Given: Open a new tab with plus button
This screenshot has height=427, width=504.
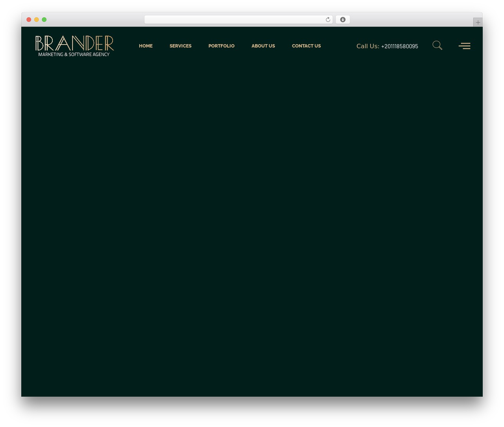Looking at the screenshot, I should coord(478,22).
